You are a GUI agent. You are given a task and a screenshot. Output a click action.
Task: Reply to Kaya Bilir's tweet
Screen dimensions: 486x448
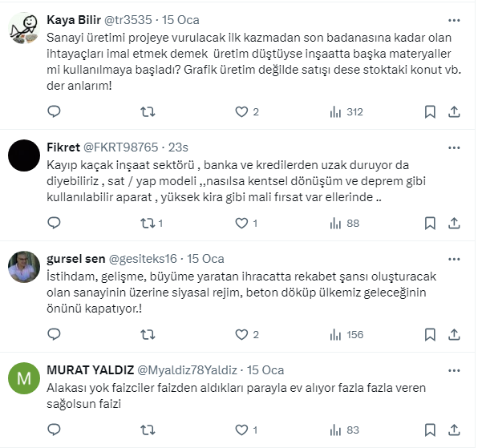tap(53, 112)
